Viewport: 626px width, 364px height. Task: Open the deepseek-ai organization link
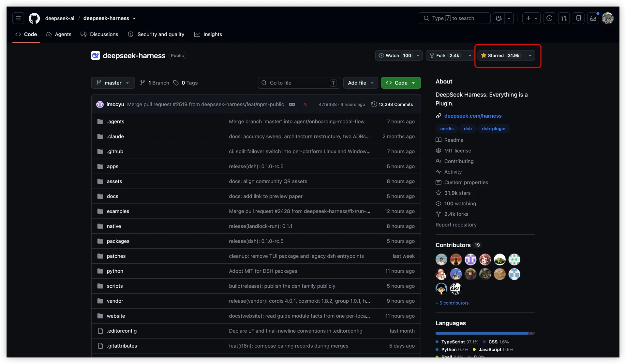(x=60, y=18)
